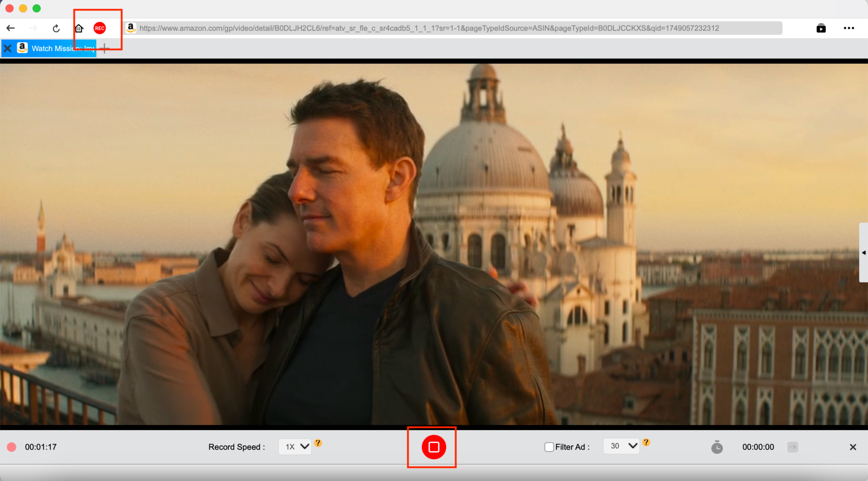Close the Watch Mission tab
The width and height of the screenshot is (868, 481).
click(x=7, y=48)
